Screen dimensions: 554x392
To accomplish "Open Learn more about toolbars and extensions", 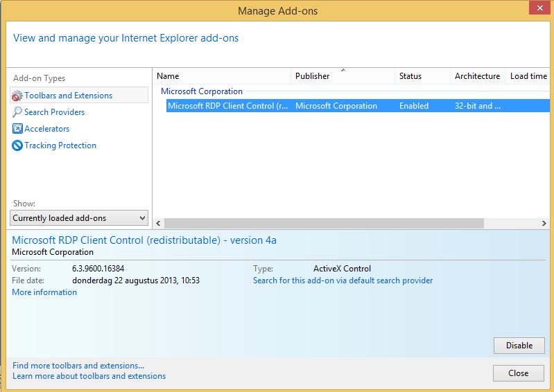I will pos(89,376).
